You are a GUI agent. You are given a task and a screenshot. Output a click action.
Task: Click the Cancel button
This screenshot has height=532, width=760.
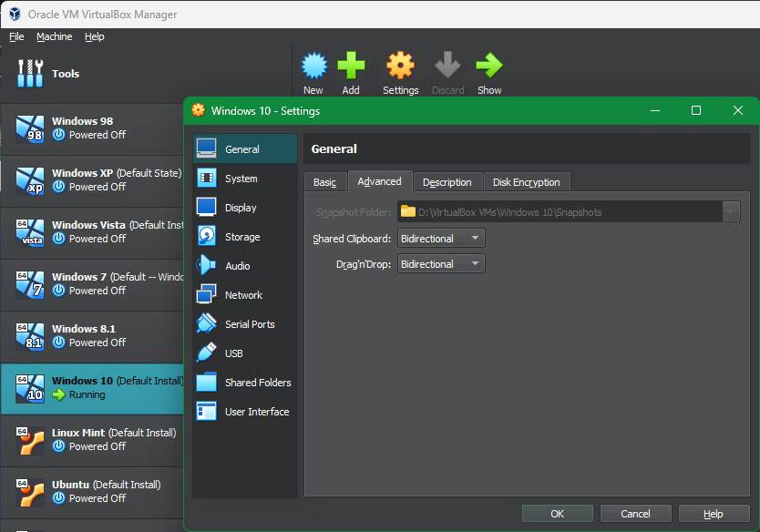635,514
